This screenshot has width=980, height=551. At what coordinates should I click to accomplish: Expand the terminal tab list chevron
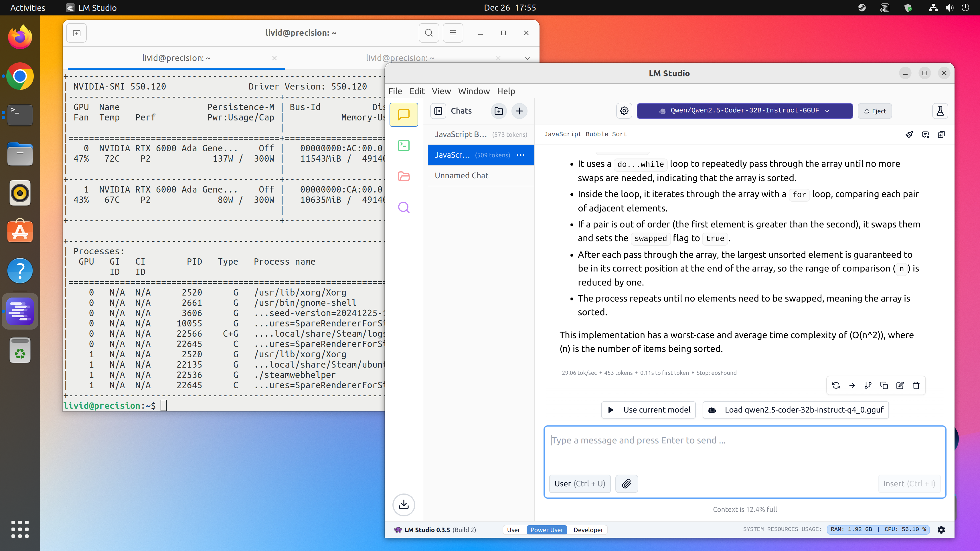(527, 58)
